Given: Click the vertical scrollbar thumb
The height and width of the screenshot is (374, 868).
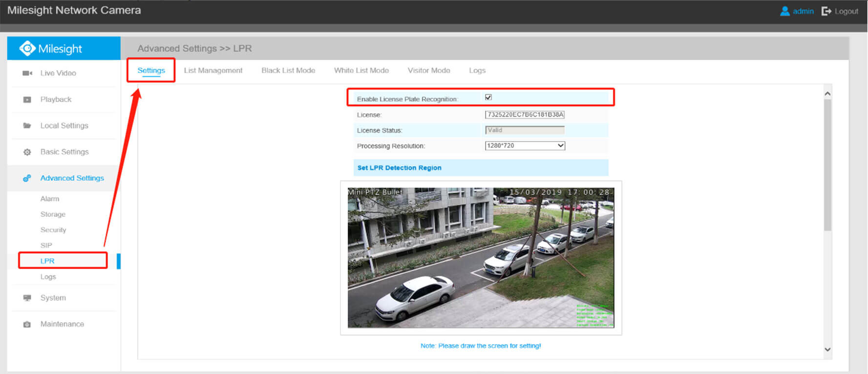Looking at the screenshot, I should (x=827, y=165).
